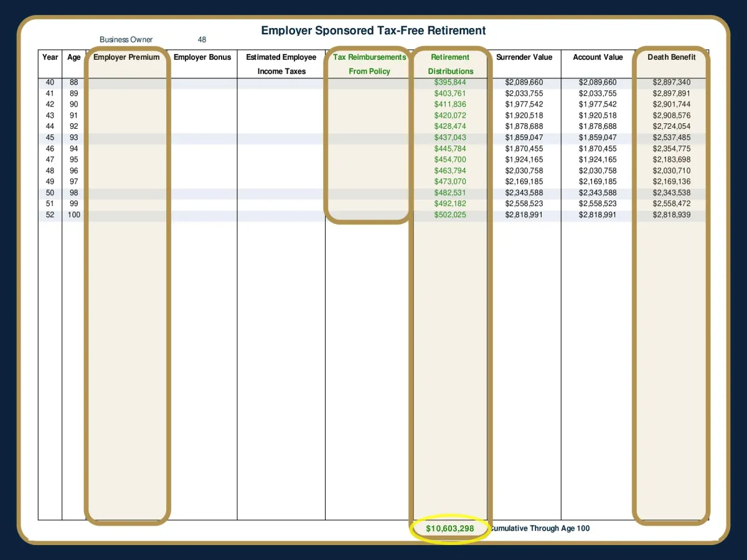The image size is (747, 560).
Task: Click death benefit value $2,897,891
Action: [x=672, y=93]
